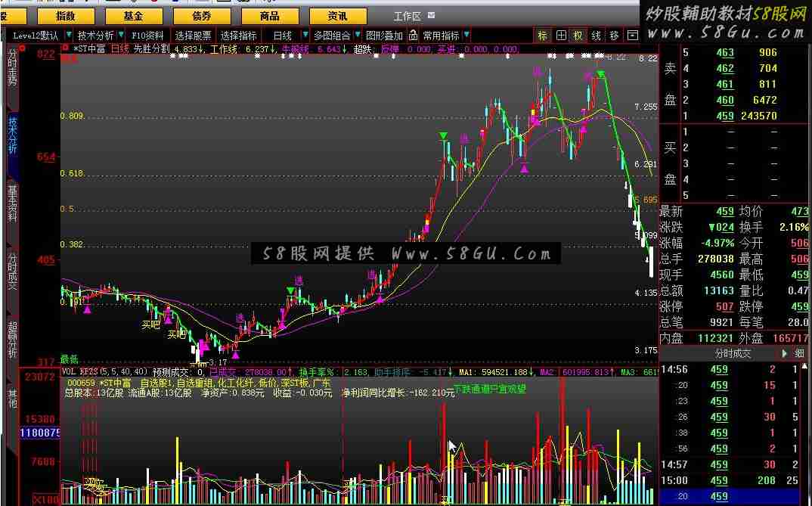This screenshot has width=812, height=506.
Task: Click the 1180875 volume axis value box
Action: click(x=40, y=433)
